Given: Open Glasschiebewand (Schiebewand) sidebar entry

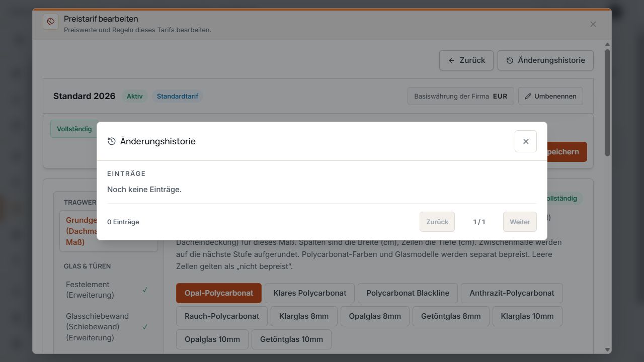Looking at the screenshot, I should point(108,327).
